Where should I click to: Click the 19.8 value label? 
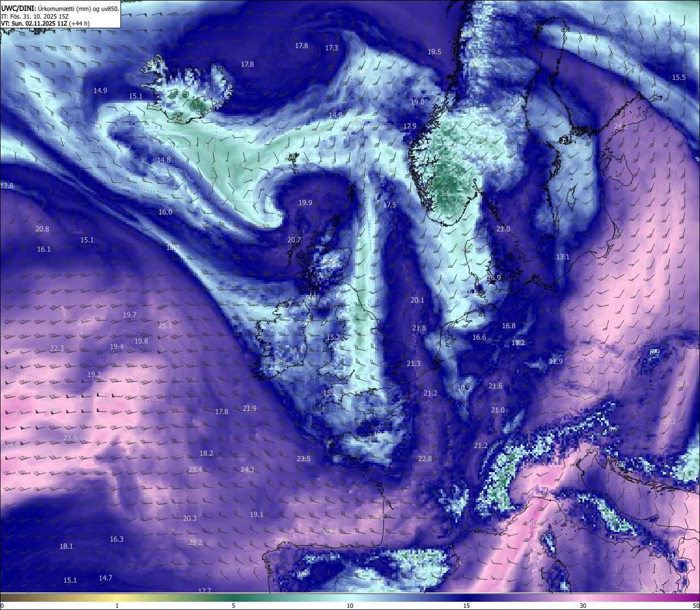click(x=141, y=341)
